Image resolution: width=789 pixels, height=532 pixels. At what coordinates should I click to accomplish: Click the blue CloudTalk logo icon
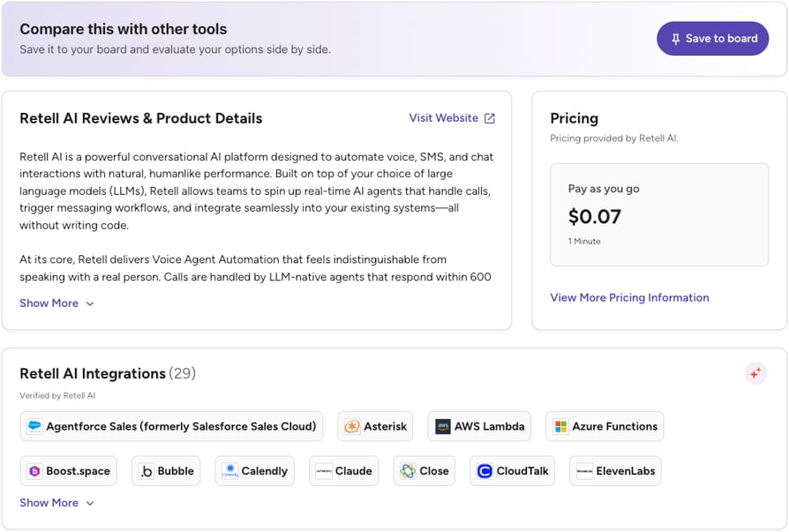(484, 471)
